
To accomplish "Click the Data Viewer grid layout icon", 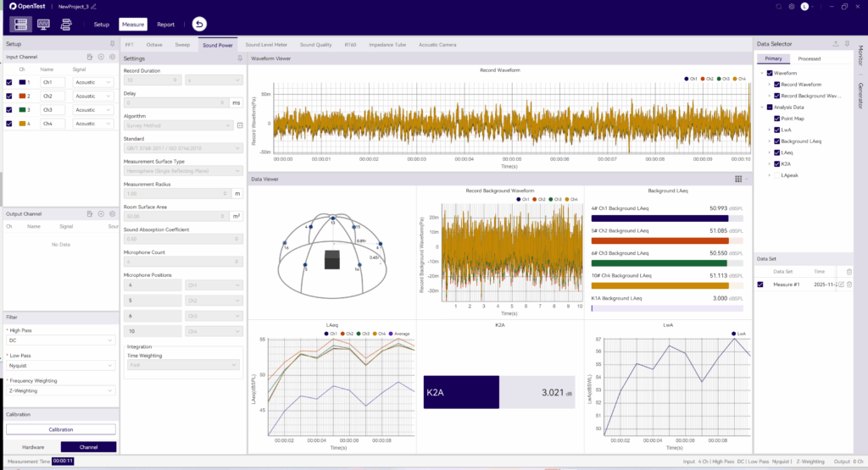I will [738, 180].
